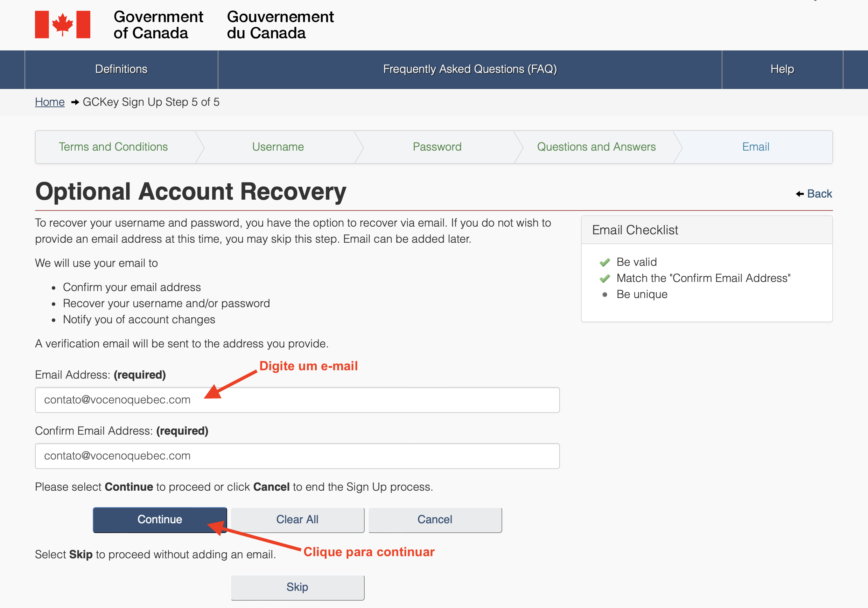Go to the Home breadcrumb link

click(50, 102)
